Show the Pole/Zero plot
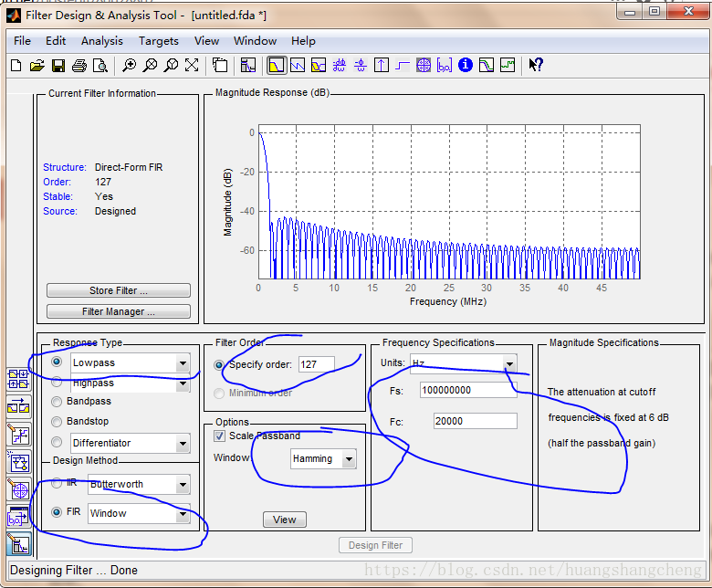 click(424, 66)
